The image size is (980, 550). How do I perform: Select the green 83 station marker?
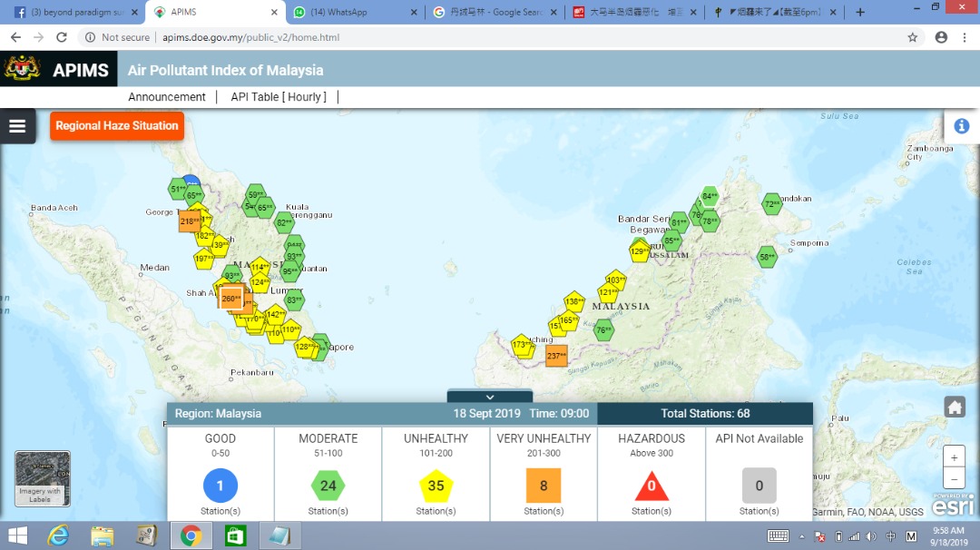pyautogui.click(x=294, y=300)
